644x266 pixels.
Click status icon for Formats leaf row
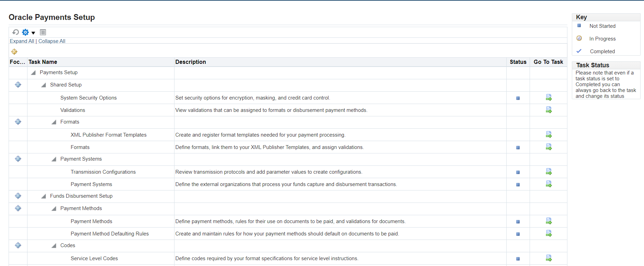(518, 148)
